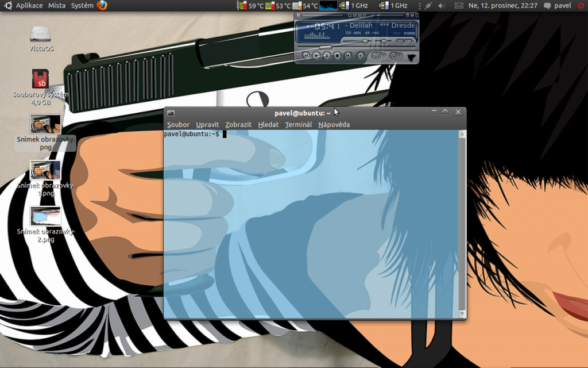The height and width of the screenshot is (368, 588).
Task: Click the terminal vertical scrollbar track
Action: (x=462, y=224)
